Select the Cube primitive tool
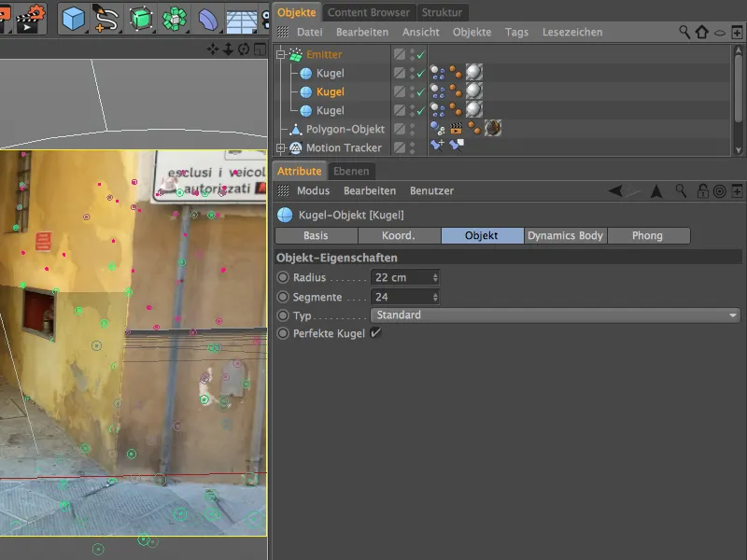747x560 pixels. click(73, 18)
